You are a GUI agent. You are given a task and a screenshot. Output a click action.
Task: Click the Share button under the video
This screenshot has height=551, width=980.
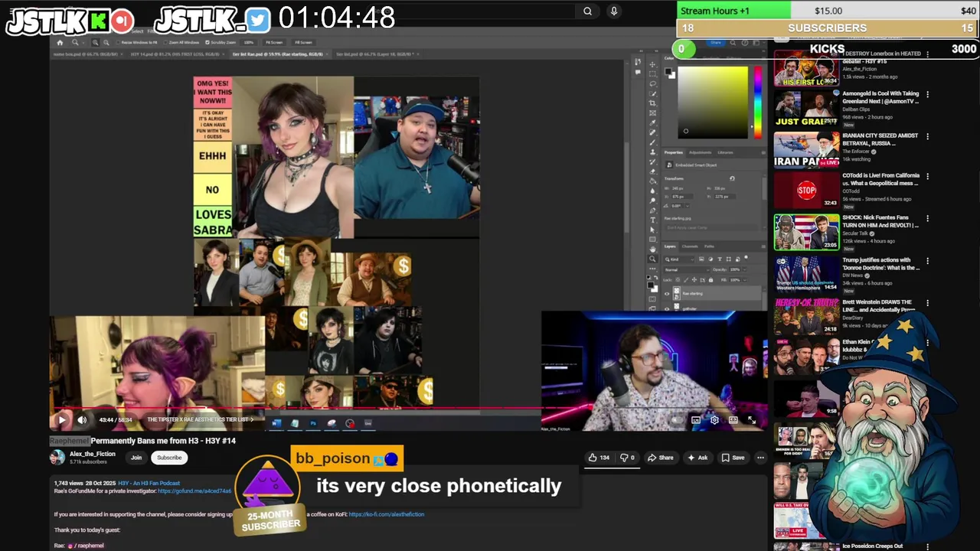coord(660,458)
